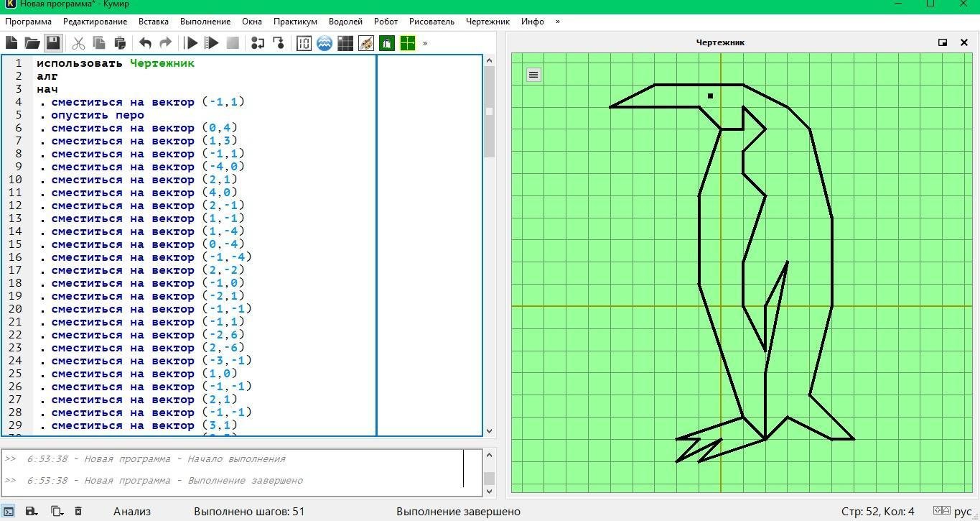980x521 pixels.
Task: Open the save output dropdown in status bar
Action: coord(32,511)
